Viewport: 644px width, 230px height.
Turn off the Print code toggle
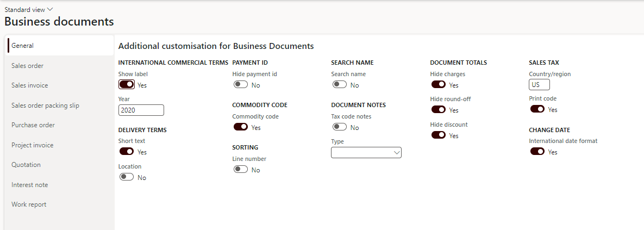coord(537,109)
